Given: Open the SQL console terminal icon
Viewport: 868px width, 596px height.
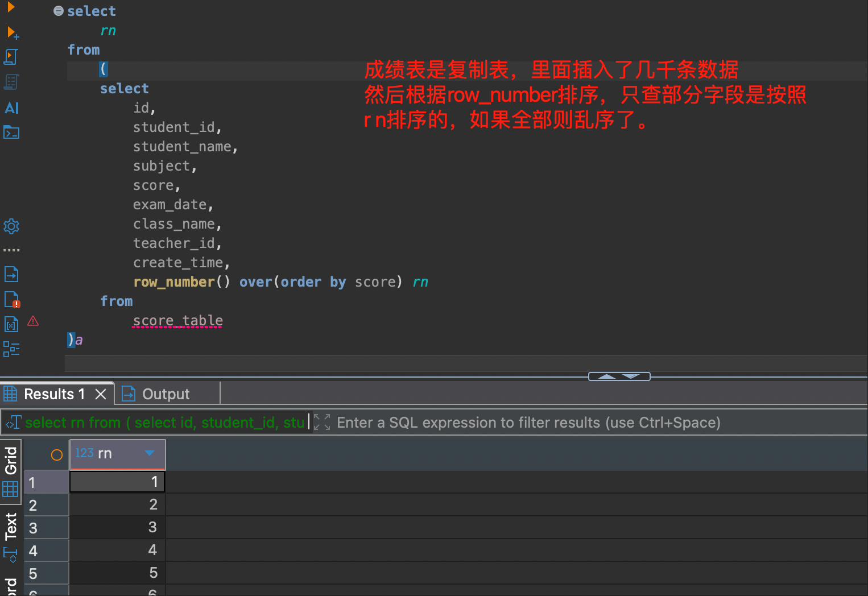Looking at the screenshot, I should [11, 133].
